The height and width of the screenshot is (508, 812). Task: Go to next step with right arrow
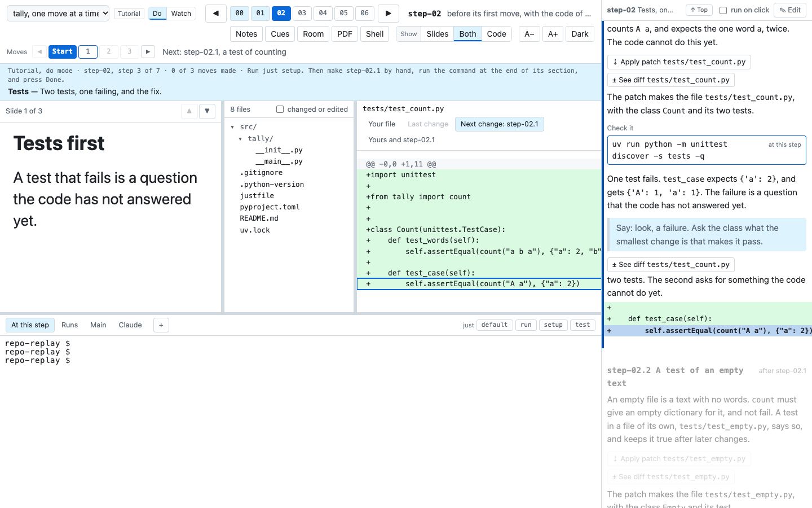388,13
